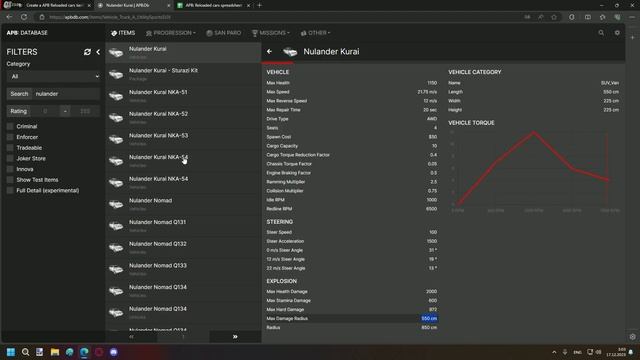Viewport: 640px width, 360px height.
Task: Enable Show Test Items checkbox
Action: pyautogui.click(x=10, y=180)
